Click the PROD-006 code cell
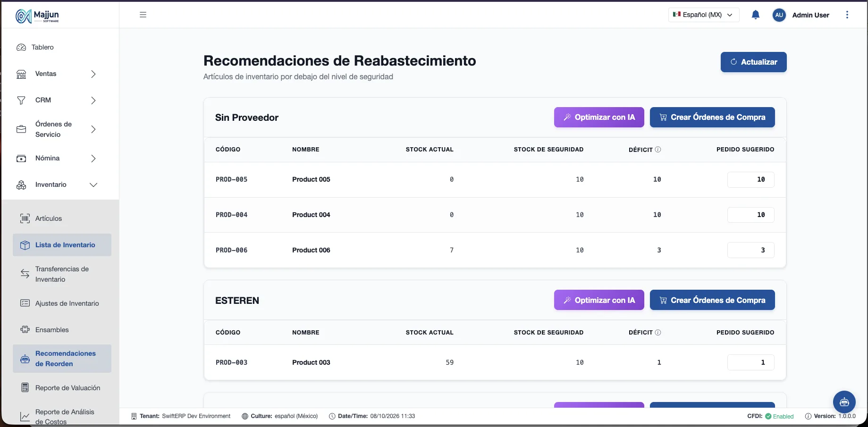 point(231,250)
